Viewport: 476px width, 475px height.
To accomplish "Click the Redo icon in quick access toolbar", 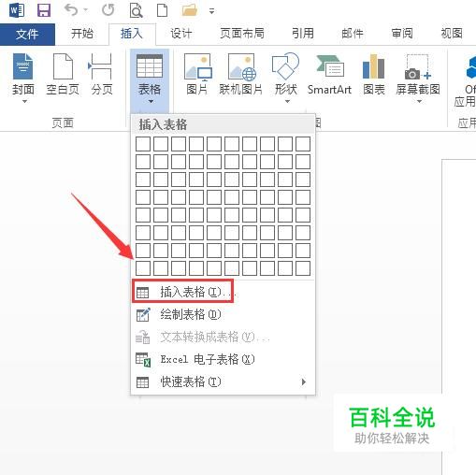I will tap(108, 10).
